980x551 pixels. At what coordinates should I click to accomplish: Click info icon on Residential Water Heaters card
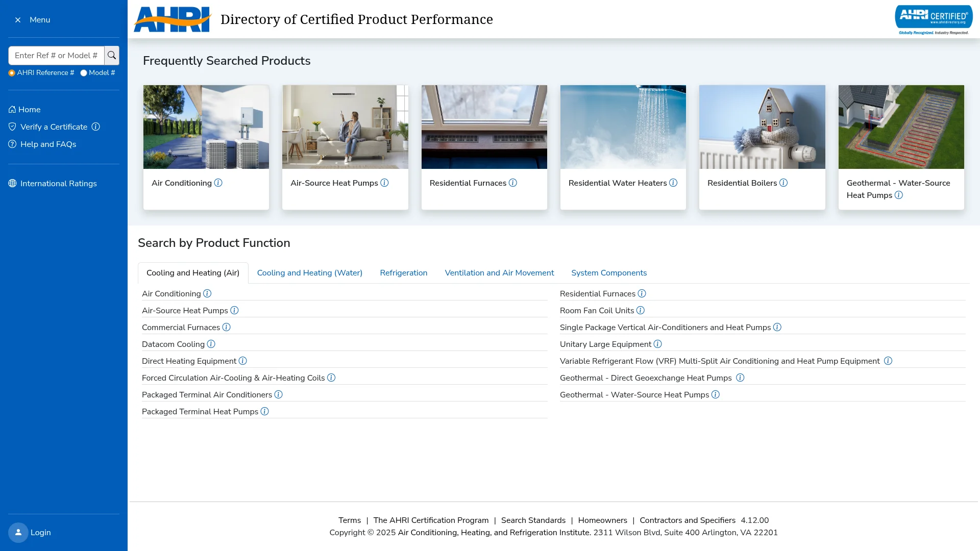(x=673, y=183)
